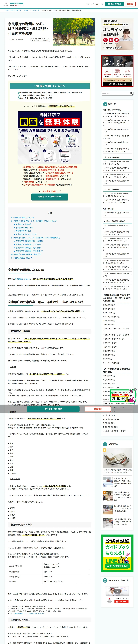
Task: Jump to 採用試験対策・勉強方法 in contents
Action: tap(27, 254)
